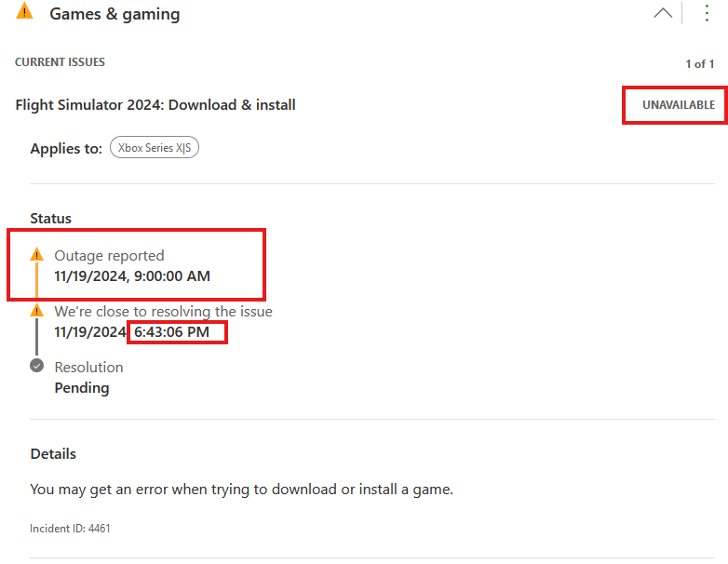Viewport: 728px width, 564px height.
Task: Open Flight Simulator 2024: Download & install issue
Action: tap(155, 105)
